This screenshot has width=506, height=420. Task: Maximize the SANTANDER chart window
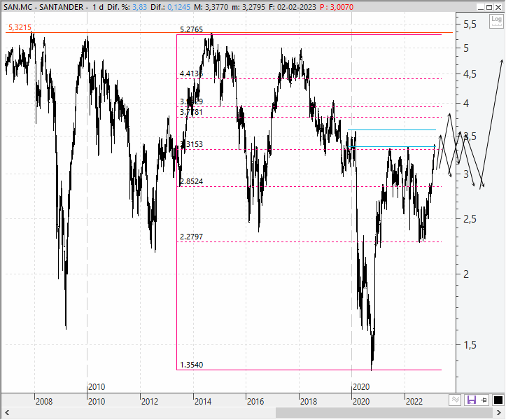489,7
